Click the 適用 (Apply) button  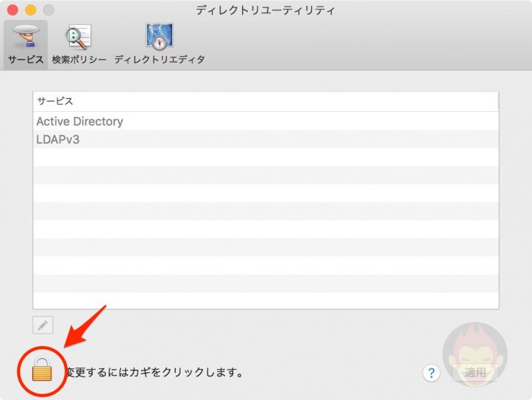(x=475, y=373)
